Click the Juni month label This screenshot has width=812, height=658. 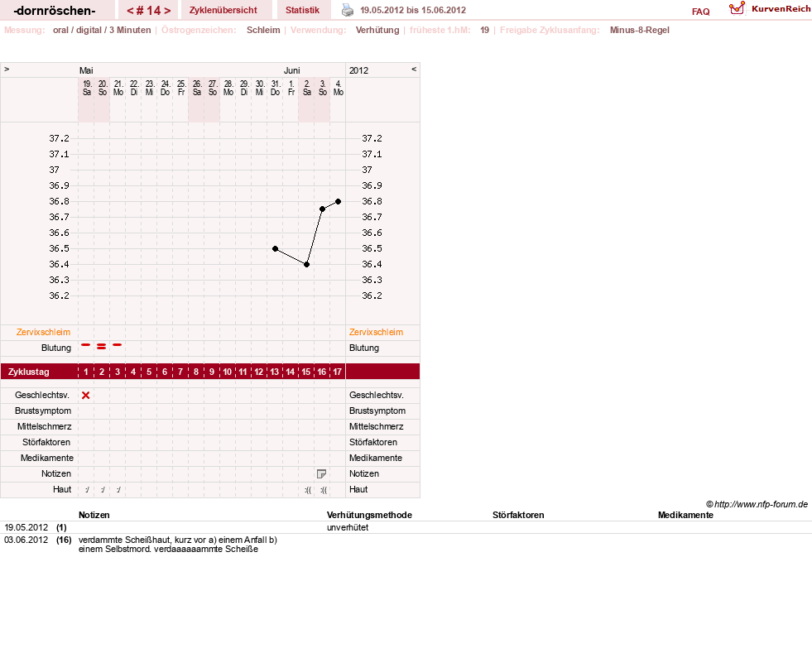click(x=291, y=70)
